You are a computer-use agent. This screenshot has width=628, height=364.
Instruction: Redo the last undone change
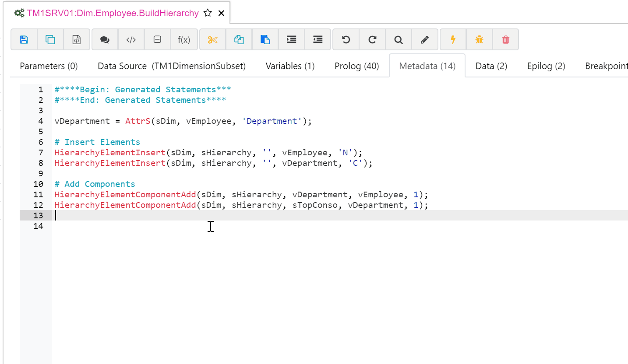(372, 39)
